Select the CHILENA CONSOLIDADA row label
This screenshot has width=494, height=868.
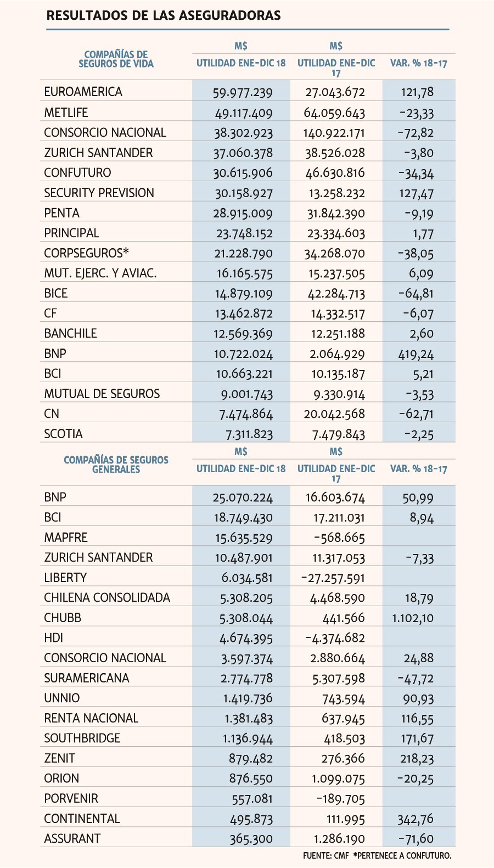[107, 597]
